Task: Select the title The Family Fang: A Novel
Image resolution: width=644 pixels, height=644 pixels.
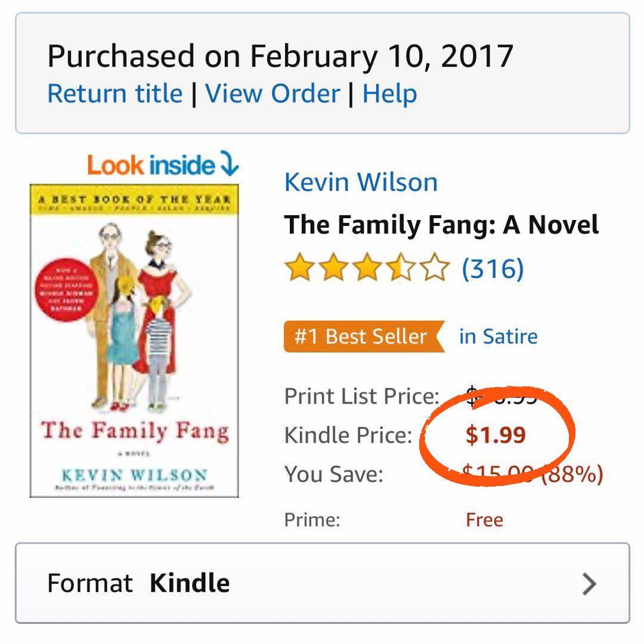Action: point(441,225)
